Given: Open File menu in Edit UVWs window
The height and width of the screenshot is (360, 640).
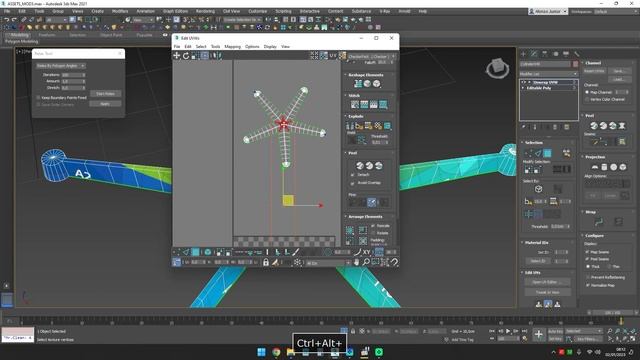Looking at the screenshot, I should tap(177, 47).
